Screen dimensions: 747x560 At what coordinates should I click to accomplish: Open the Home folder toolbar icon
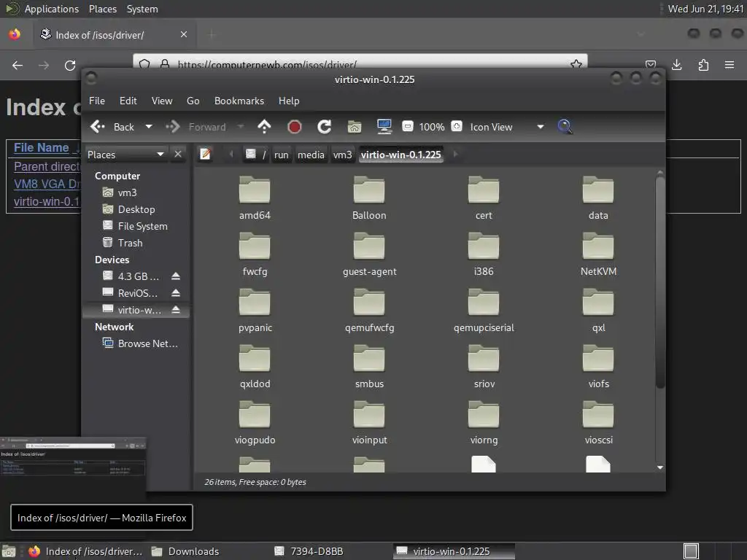pos(355,127)
